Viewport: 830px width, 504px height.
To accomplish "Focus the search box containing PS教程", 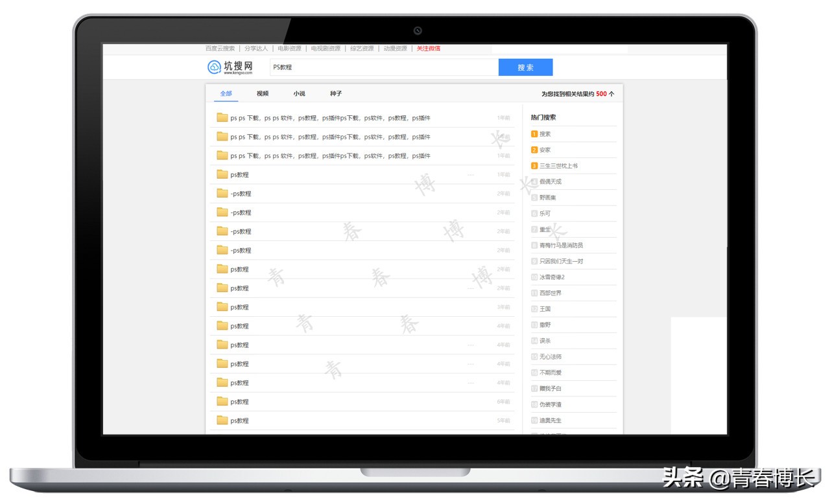I will (x=384, y=67).
